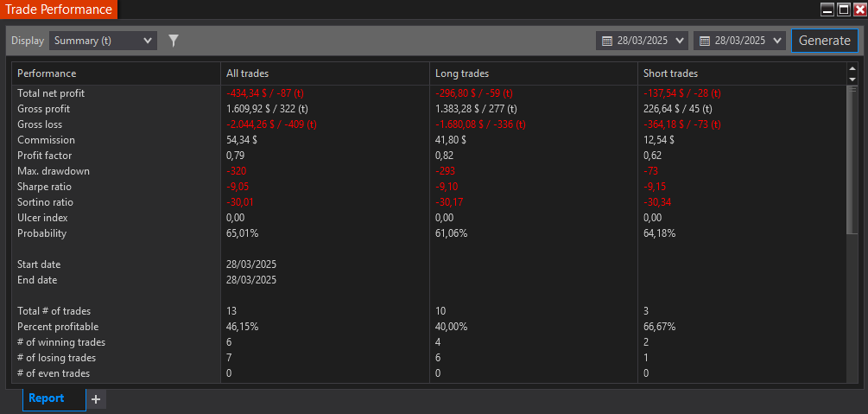
Task: Maximize the Trade Performance window
Action: pyautogui.click(x=844, y=10)
